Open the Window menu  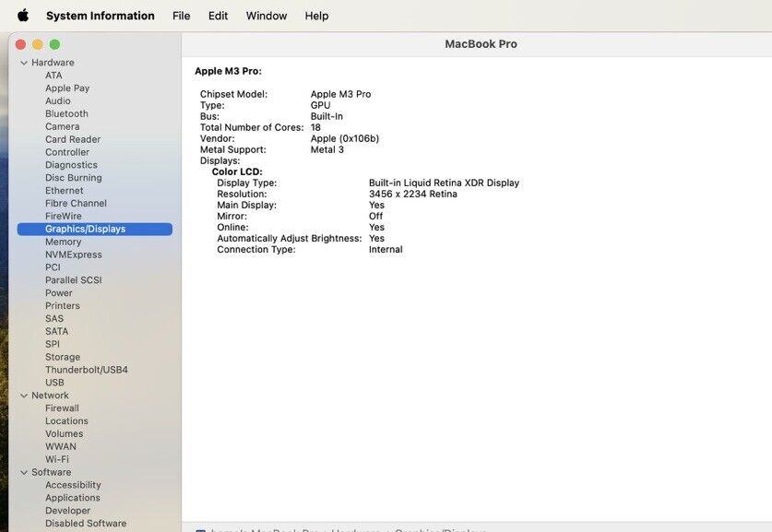(266, 16)
